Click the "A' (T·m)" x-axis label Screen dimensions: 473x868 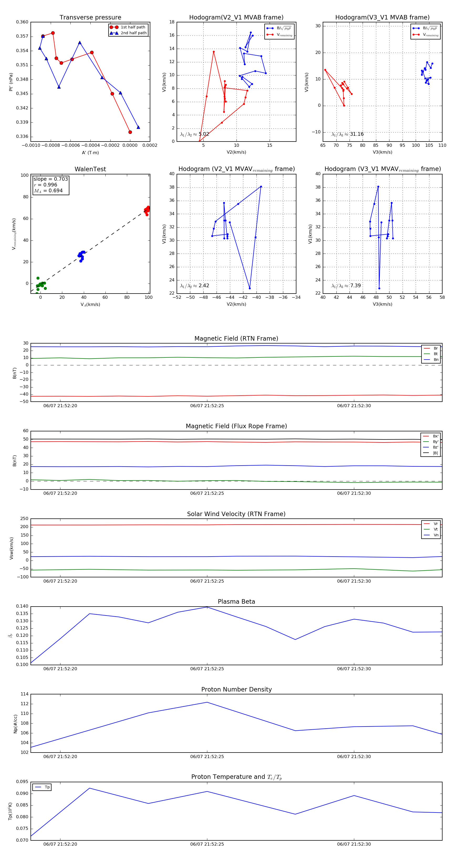coord(90,153)
